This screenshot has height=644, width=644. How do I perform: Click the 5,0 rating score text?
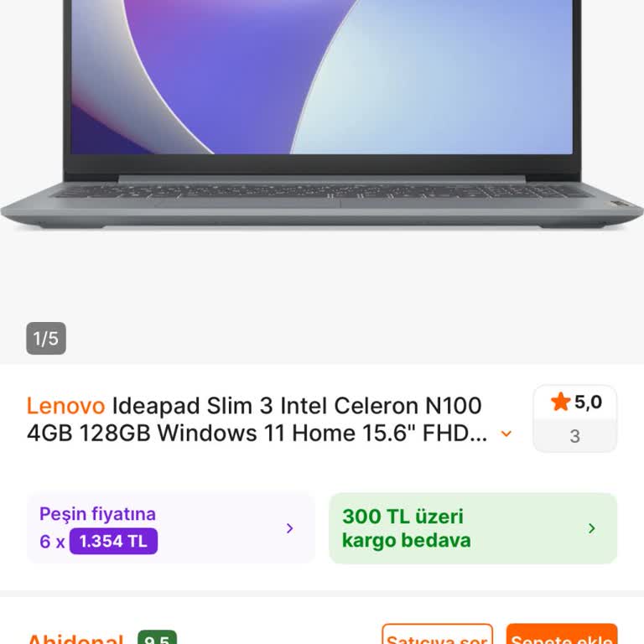coord(588,402)
